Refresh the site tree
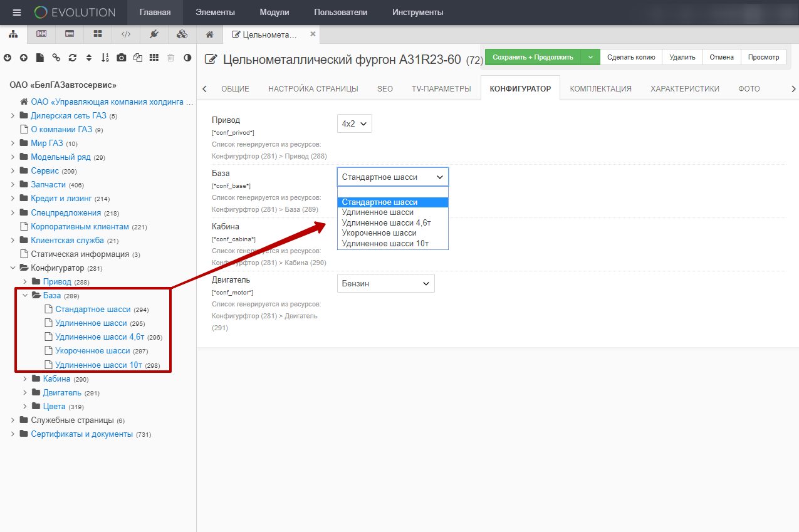 coord(73,58)
